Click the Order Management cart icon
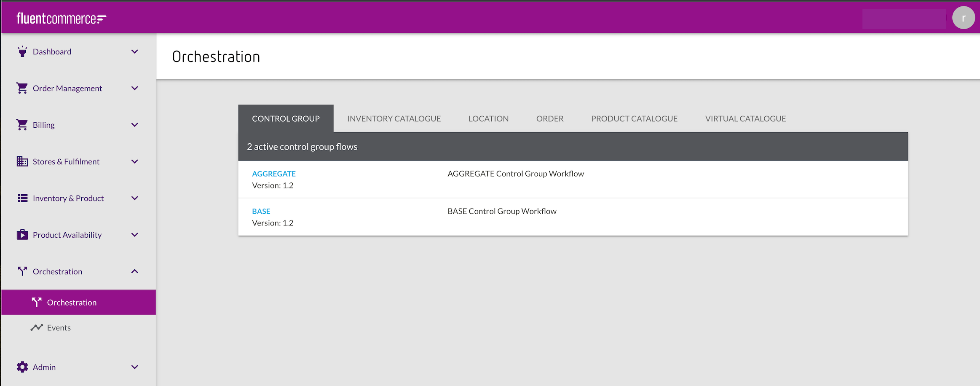This screenshot has height=386, width=980. pyautogui.click(x=22, y=88)
